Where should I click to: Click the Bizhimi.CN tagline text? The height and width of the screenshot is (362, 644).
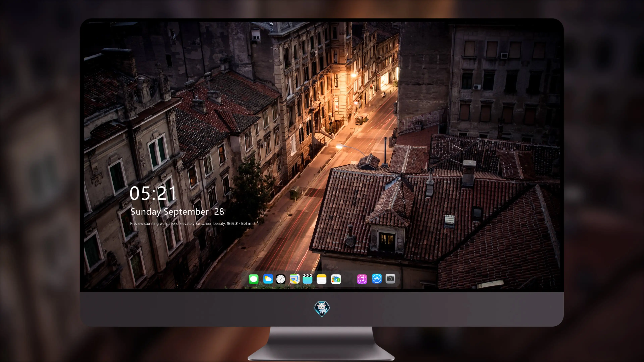tap(195, 223)
